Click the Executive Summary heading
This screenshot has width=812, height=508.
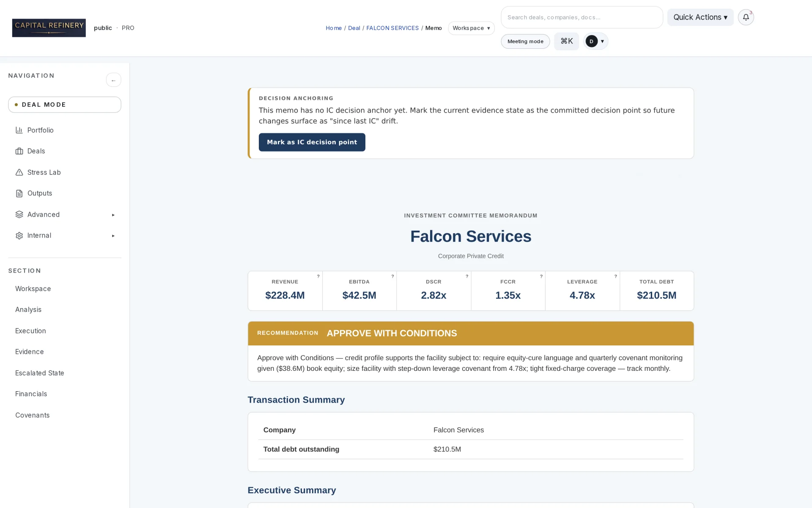(292, 490)
